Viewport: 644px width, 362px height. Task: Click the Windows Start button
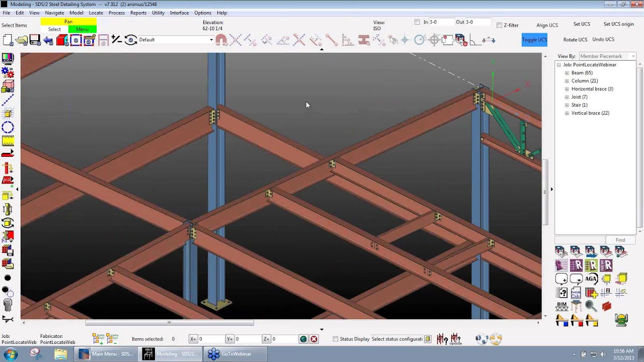(10, 354)
